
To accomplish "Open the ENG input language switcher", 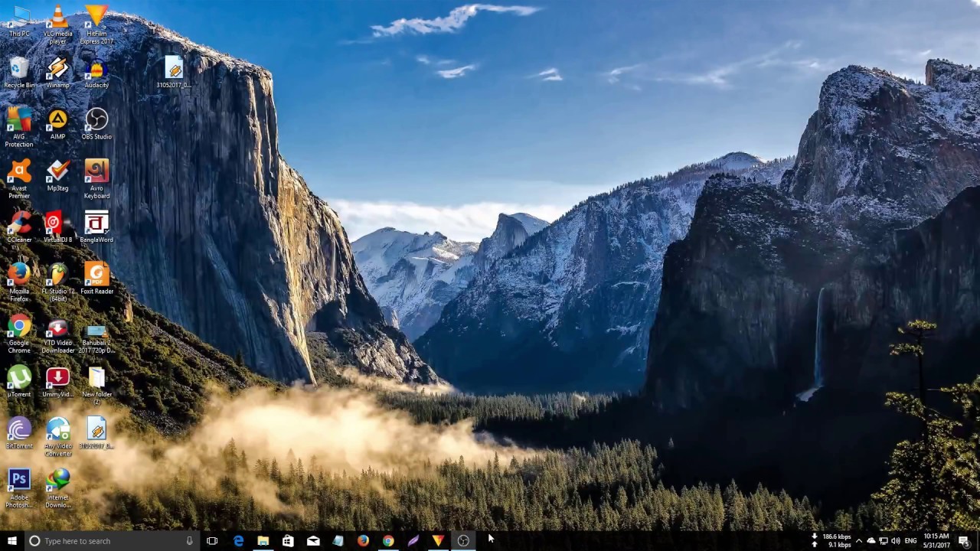I will [x=910, y=541].
